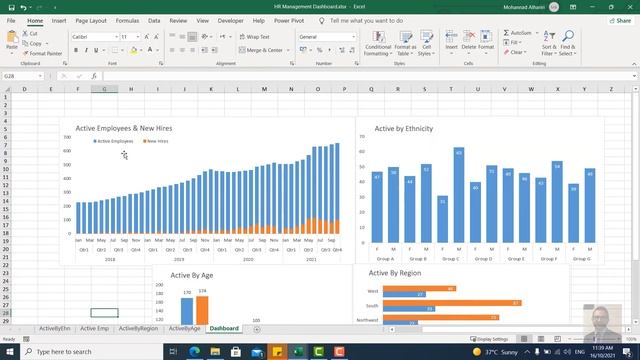Viewport: 640px width, 360px height.
Task: Select the column G header
Action: point(104,89)
